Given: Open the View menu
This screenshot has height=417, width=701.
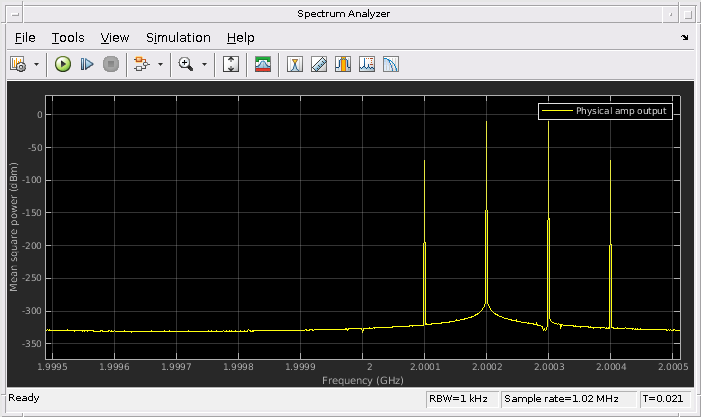Looking at the screenshot, I should (x=115, y=38).
